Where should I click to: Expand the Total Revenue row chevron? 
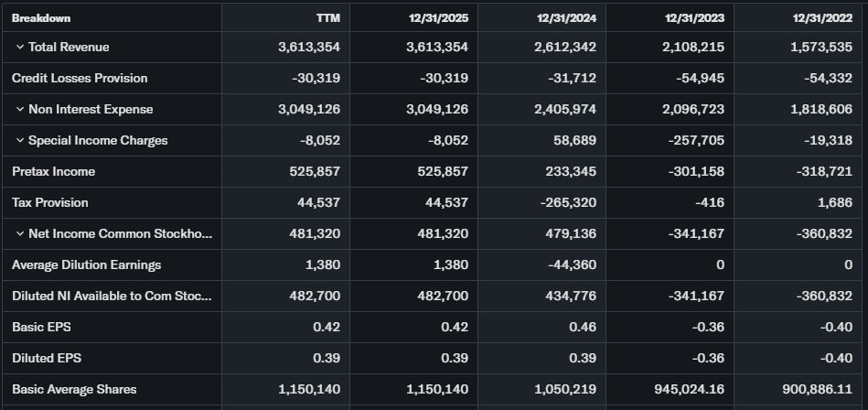(x=19, y=47)
